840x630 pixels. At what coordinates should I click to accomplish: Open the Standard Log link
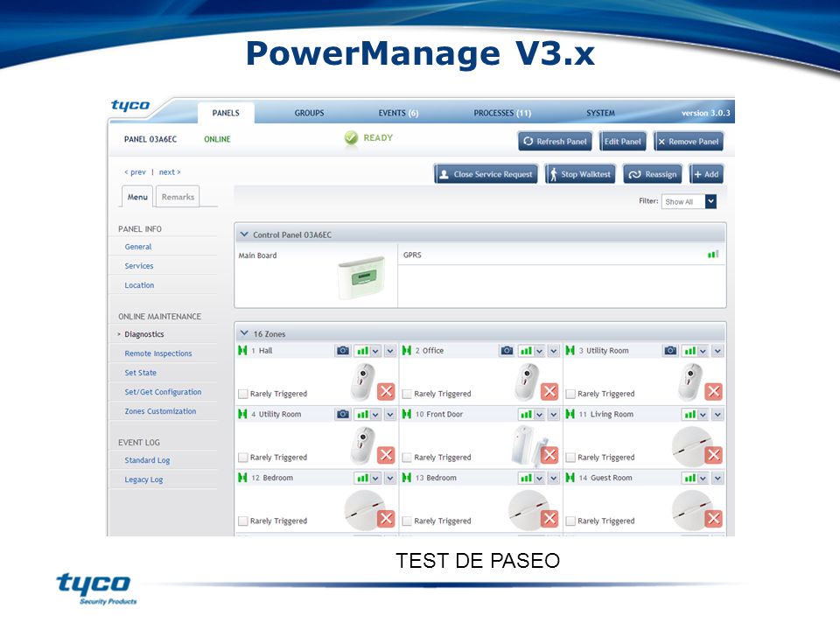pyautogui.click(x=147, y=460)
